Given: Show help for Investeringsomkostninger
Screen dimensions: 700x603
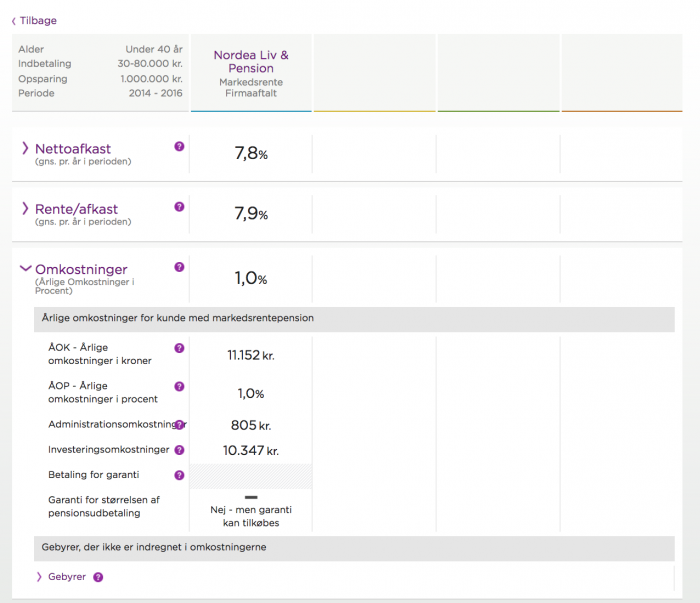Looking at the screenshot, I should tap(179, 450).
